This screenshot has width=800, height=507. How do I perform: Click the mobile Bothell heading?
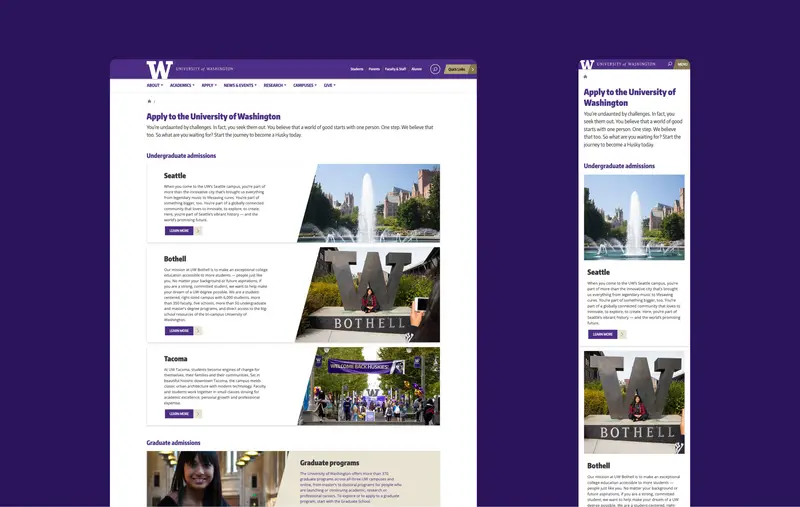[598, 465]
